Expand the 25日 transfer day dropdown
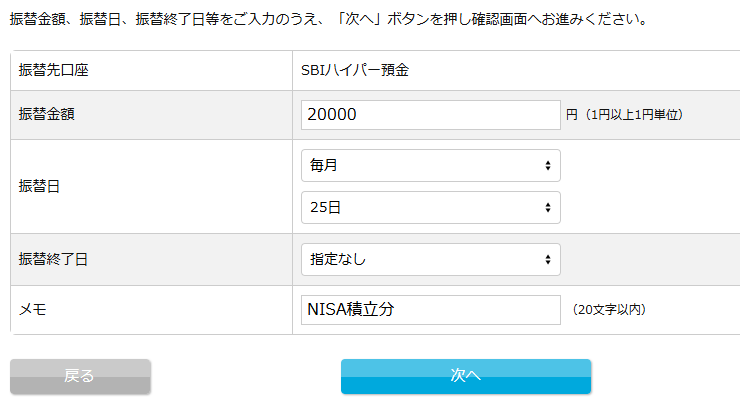 [430, 207]
